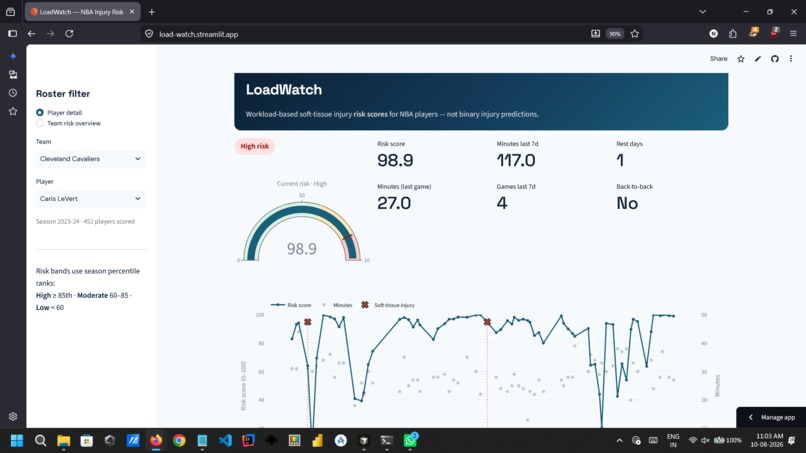Open the tab overview icon in title bar
The image size is (806, 453).
point(10,12)
